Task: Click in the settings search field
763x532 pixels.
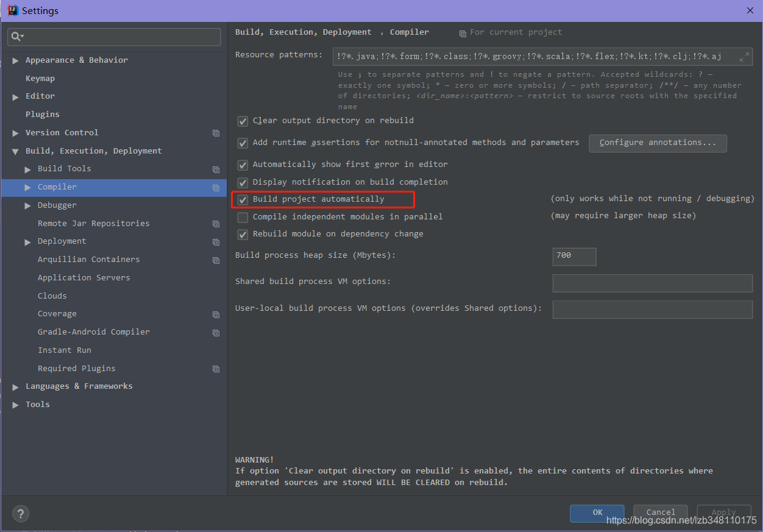Action: pos(114,37)
